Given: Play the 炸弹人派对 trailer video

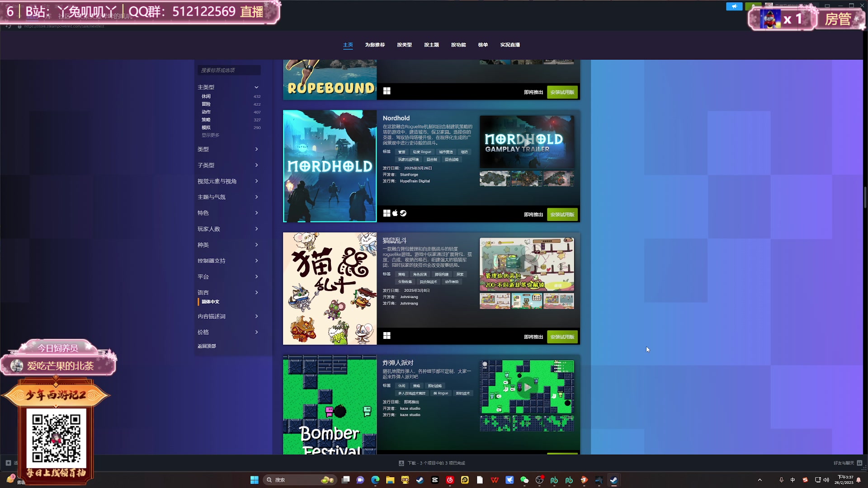Looking at the screenshot, I should 527,387.
